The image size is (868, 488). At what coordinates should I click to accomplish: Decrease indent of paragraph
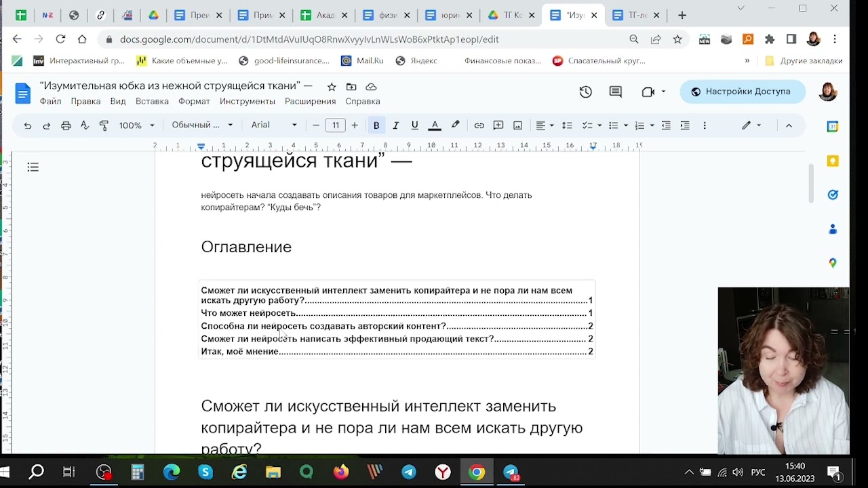pyautogui.click(x=666, y=125)
